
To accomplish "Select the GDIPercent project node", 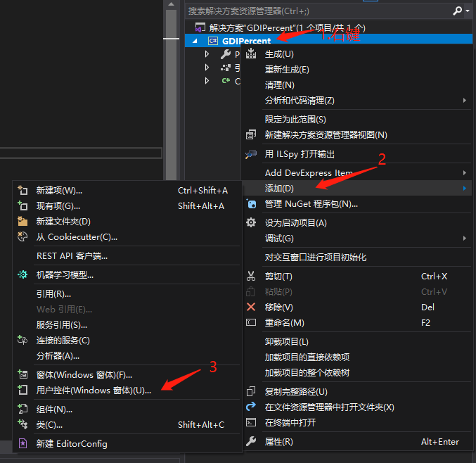I will pos(246,41).
